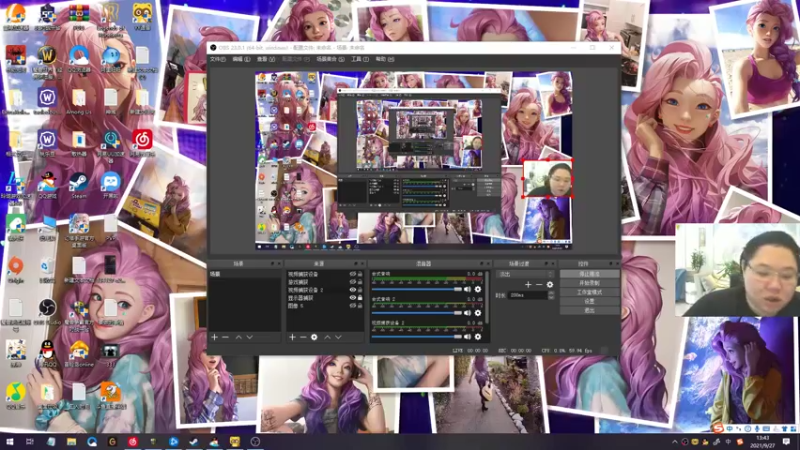Screen dimensions: 800x450
Task: Move the scene up in the Scenes list
Action: [238, 337]
